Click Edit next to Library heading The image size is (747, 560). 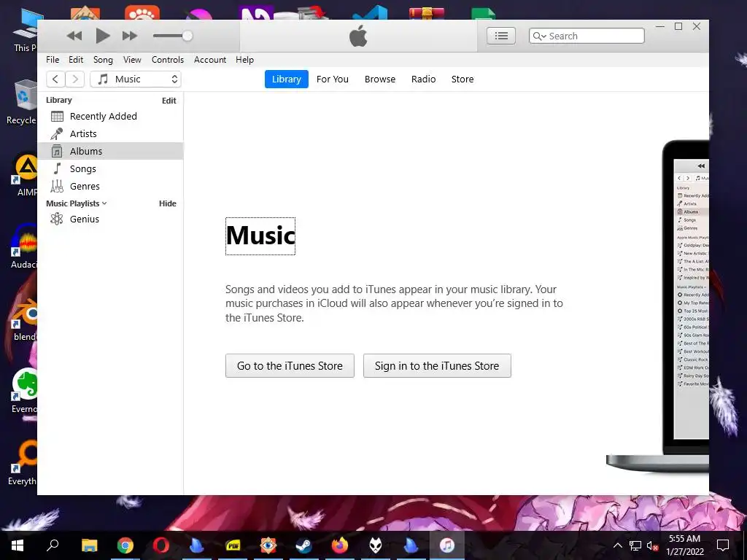click(169, 101)
